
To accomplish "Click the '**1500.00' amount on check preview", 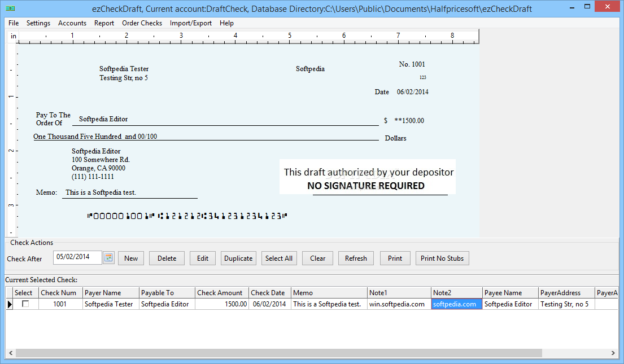I will pyautogui.click(x=409, y=121).
